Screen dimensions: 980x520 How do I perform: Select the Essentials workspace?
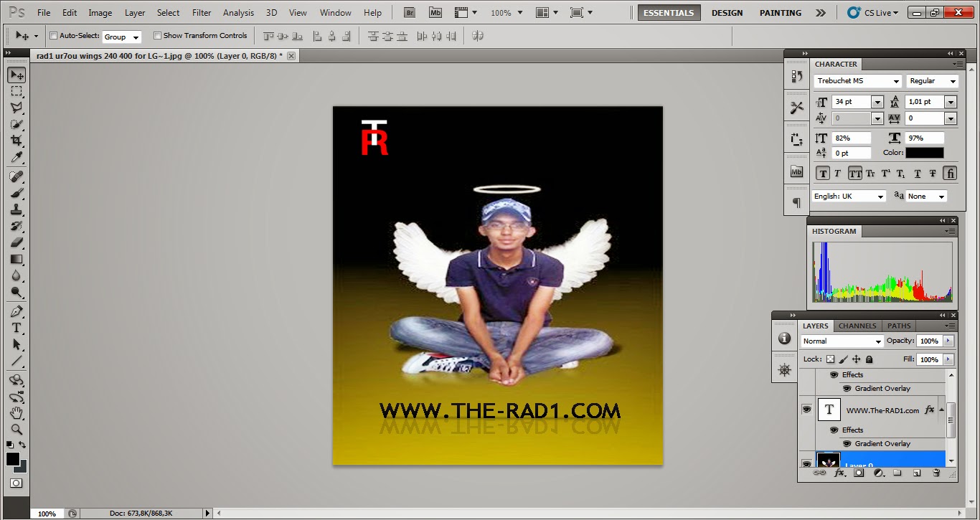tap(669, 13)
